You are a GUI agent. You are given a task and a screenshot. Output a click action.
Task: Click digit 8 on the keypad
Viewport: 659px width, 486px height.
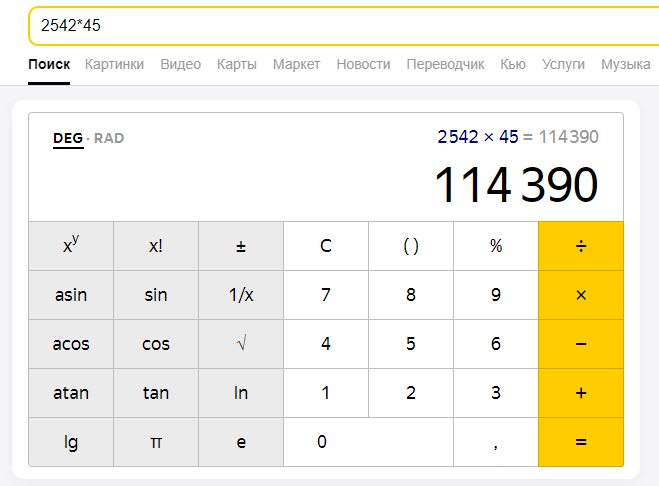(411, 295)
